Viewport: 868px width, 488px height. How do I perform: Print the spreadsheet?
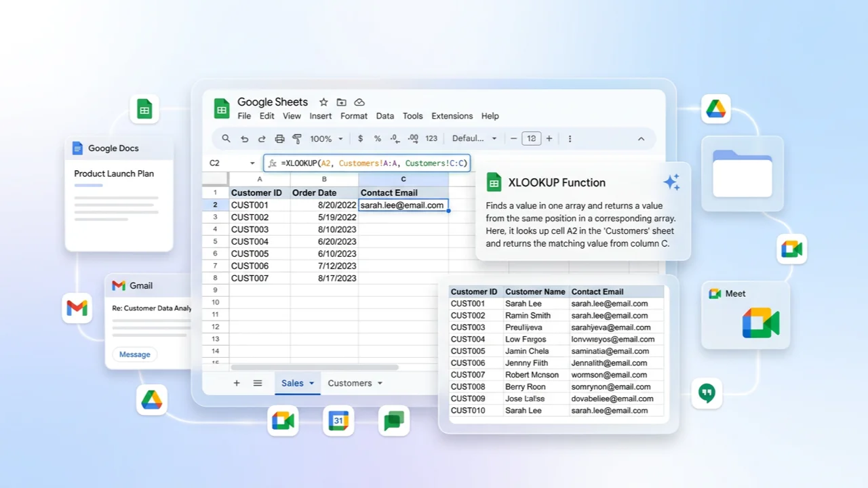coord(279,138)
